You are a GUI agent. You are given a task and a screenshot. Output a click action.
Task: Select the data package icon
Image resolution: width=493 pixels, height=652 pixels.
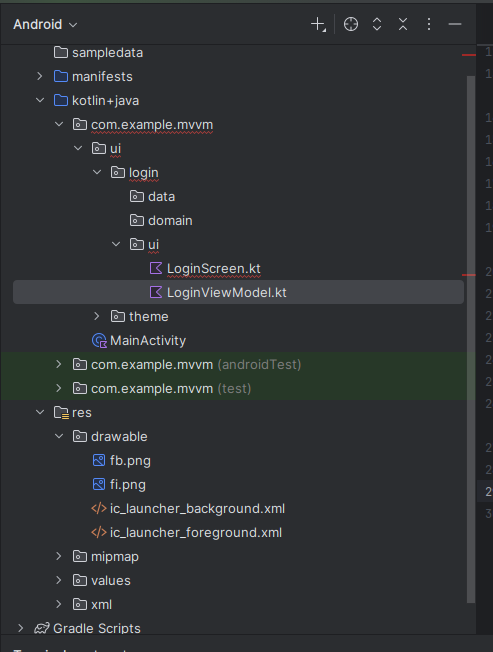coord(137,196)
